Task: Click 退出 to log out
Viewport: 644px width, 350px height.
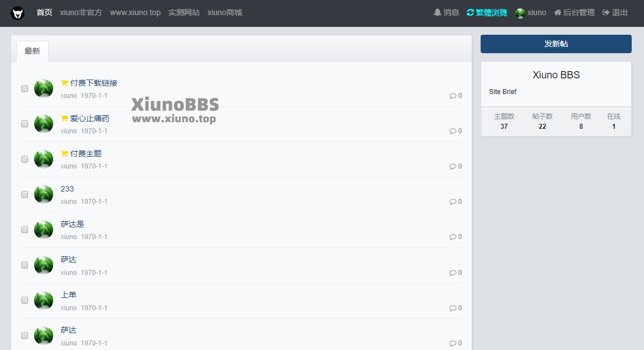Action: tap(615, 13)
